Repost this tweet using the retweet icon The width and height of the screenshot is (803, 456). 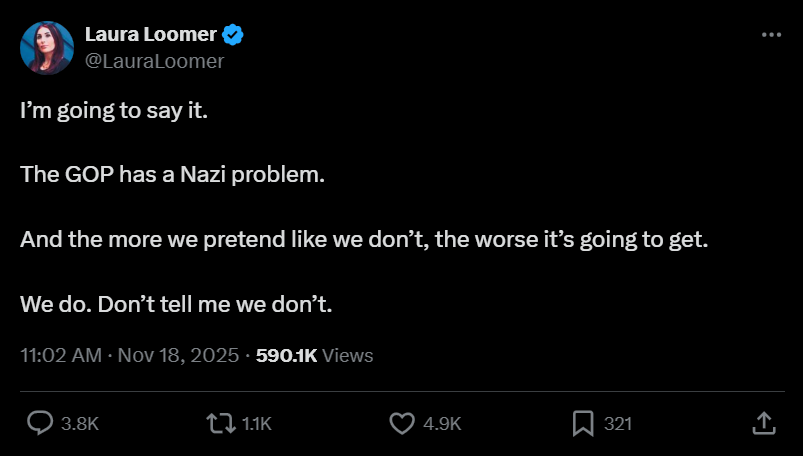(x=219, y=423)
